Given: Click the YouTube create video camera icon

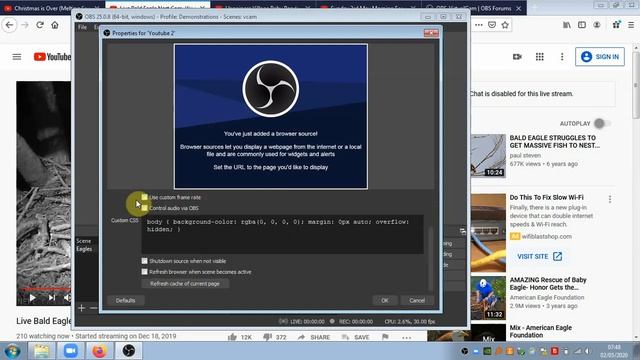Looking at the screenshot, I should pyautogui.click(x=517, y=57).
